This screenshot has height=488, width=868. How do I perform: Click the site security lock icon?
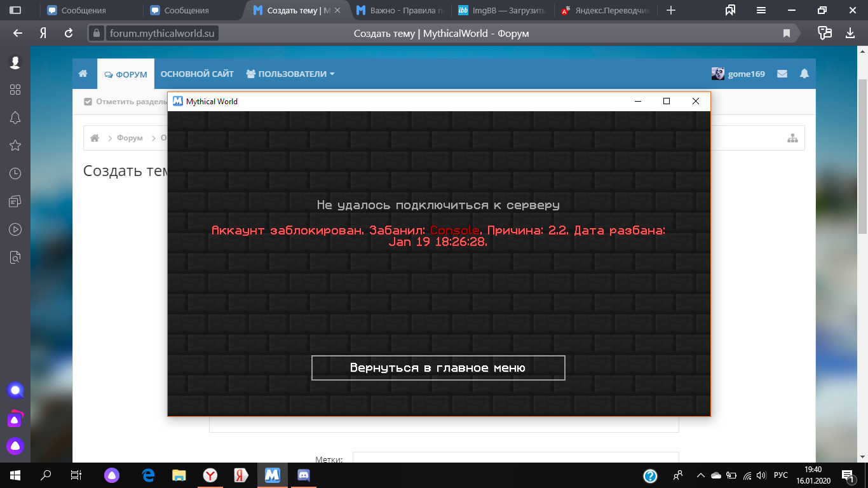click(96, 33)
